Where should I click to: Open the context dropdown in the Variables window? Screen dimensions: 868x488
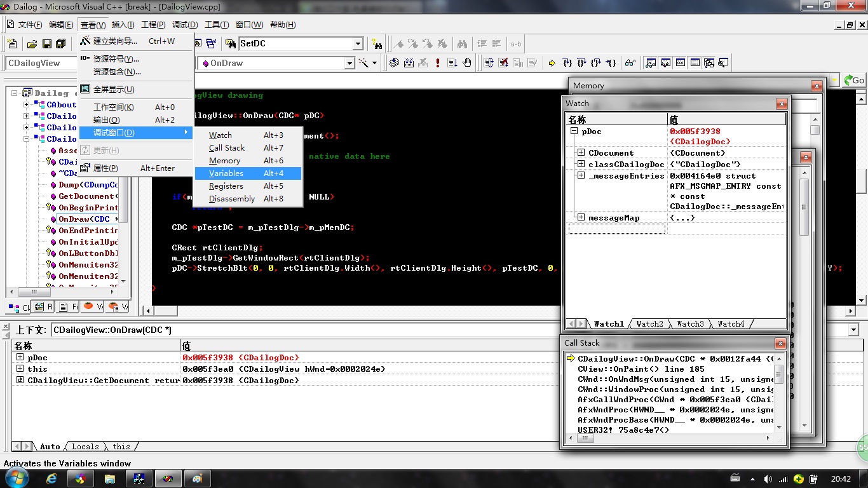click(853, 330)
